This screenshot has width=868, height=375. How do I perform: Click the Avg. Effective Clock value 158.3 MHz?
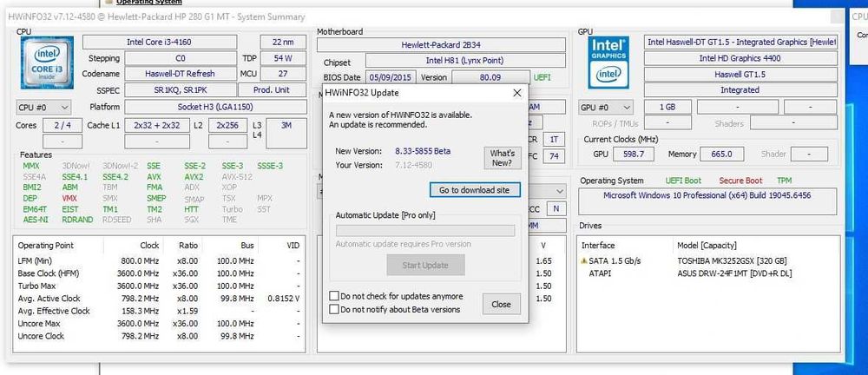pyautogui.click(x=138, y=311)
